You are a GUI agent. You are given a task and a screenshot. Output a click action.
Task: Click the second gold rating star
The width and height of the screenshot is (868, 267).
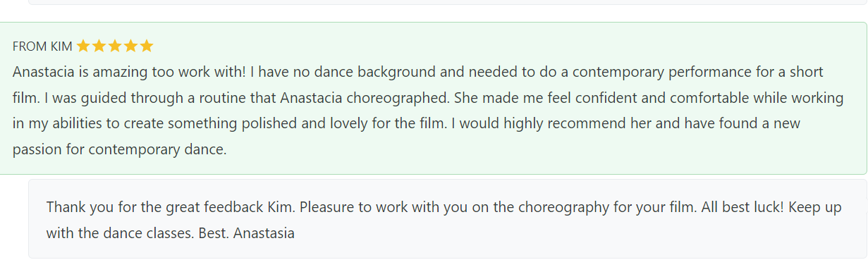click(x=99, y=46)
